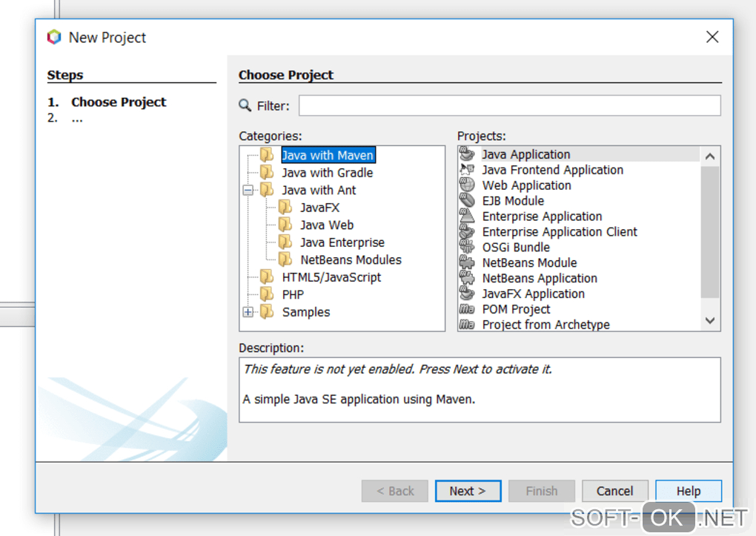This screenshot has width=756, height=536.
Task: Select HTML5/JavaScript category
Action: pos(331,277)
